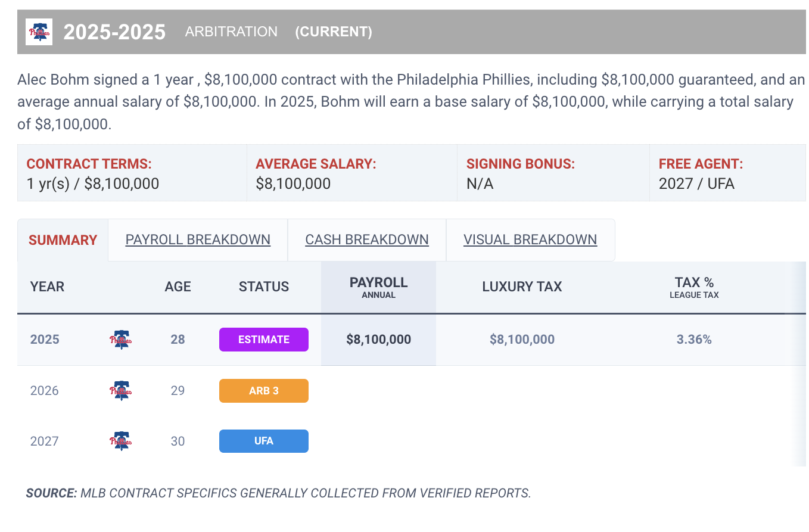Click the Phillies logo in the 2025 row
The width and height of the screenshot is (809, 532).
[x=121, y=340]
